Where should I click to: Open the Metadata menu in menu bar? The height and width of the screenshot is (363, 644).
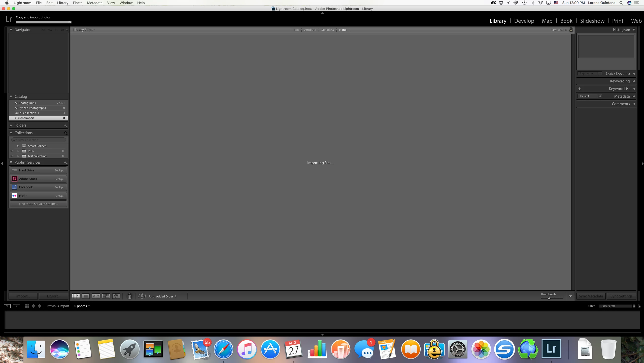tap(94, 3)
